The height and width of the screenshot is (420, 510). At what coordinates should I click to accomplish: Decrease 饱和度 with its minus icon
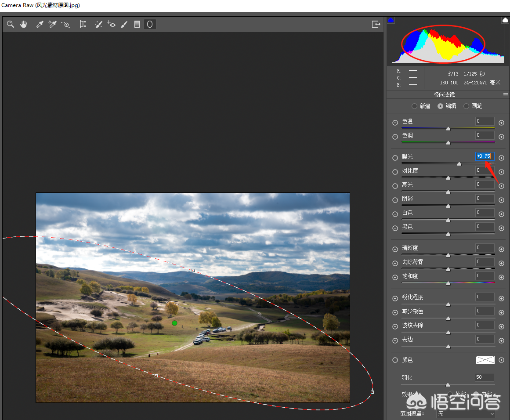pyautogui.click(x=395, y=277)
